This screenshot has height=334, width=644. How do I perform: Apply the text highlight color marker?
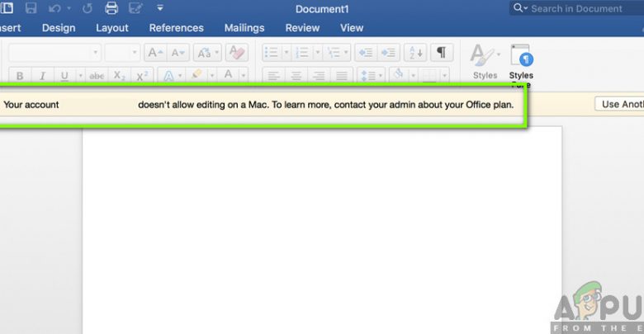tap(197, 75)
